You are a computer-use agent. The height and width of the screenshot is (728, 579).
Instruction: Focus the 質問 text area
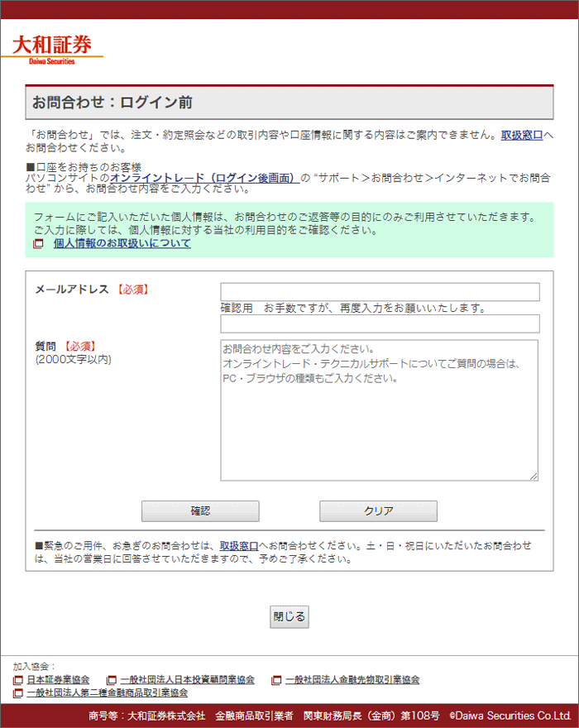380,410
